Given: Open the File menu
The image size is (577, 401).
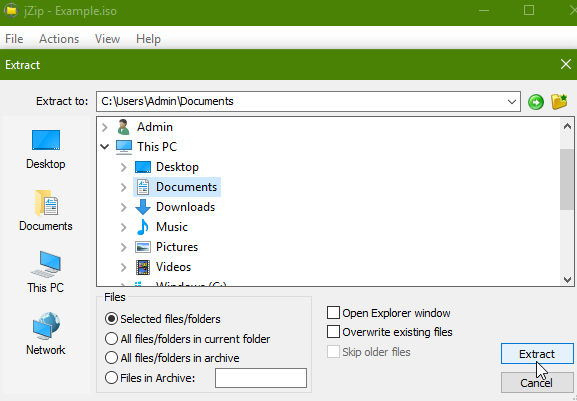Looking at the screenshot, I should (14, 39).
